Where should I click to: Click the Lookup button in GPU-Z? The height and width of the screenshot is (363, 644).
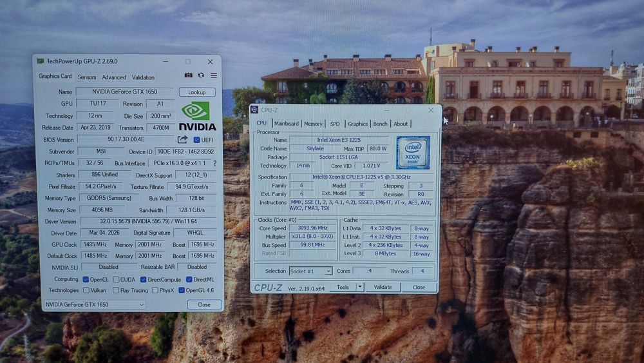point(197,92)
